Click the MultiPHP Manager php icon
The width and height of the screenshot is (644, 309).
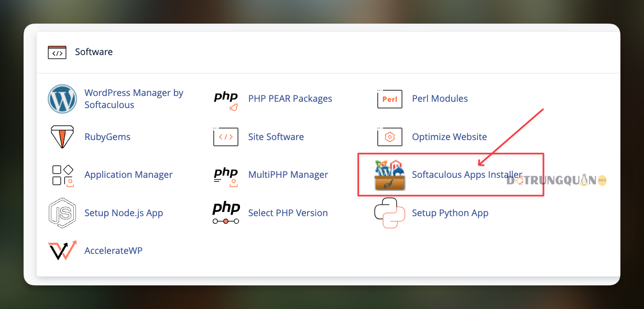(x=226, y=175)
